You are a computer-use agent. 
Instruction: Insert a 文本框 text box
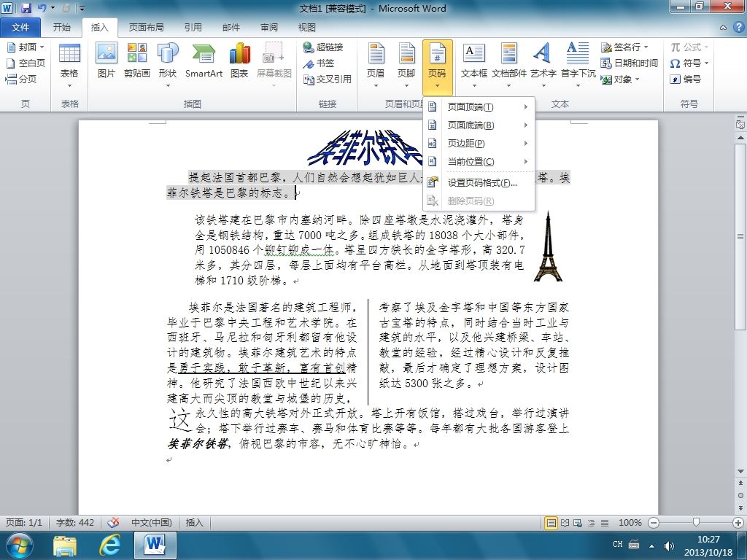[474, 64]
